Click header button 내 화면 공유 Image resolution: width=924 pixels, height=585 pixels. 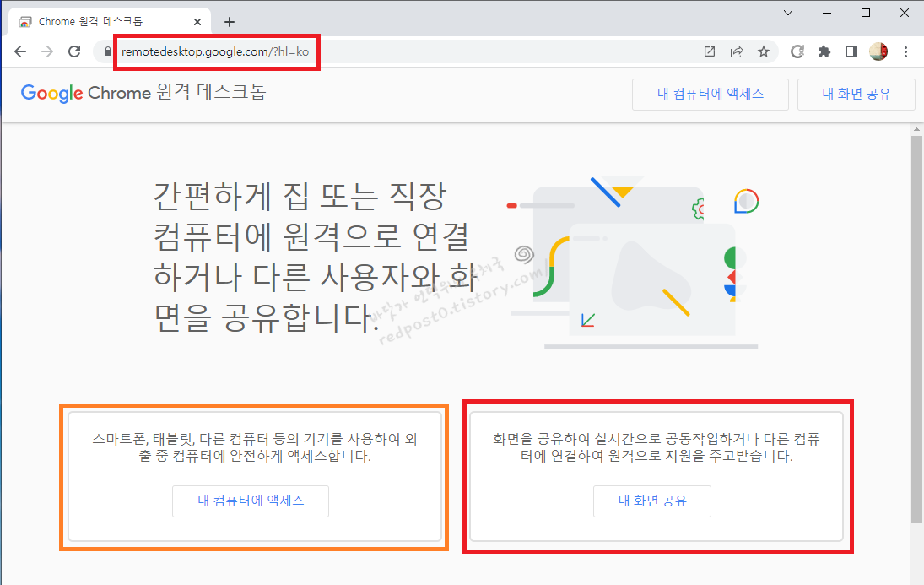click(856, 95)
